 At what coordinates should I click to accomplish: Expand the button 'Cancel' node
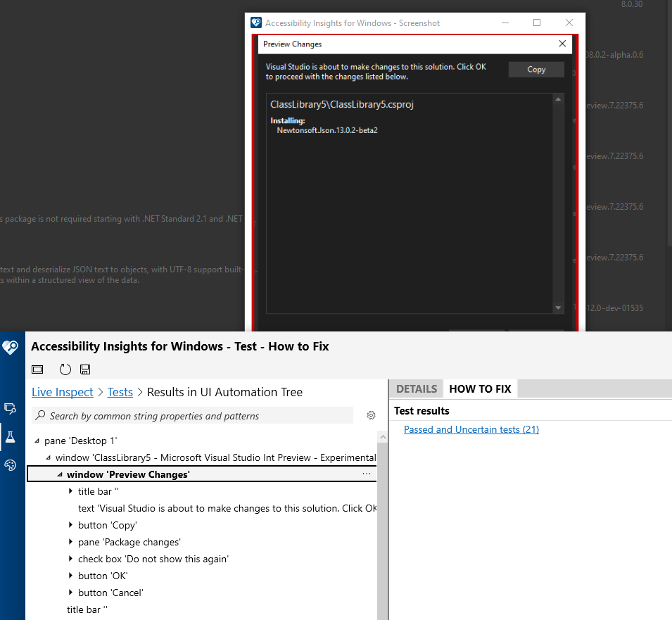tap(70, 593)
